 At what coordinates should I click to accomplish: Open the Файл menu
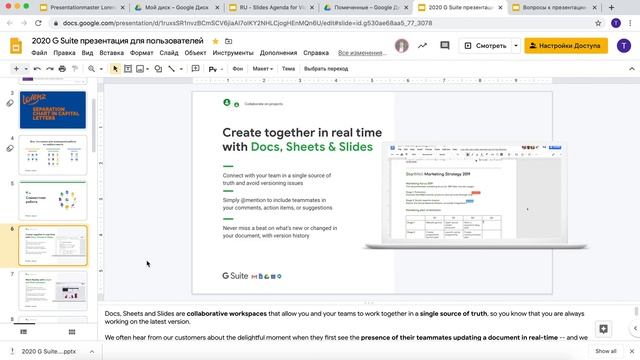pyautogui.click(x=39, y=53)
